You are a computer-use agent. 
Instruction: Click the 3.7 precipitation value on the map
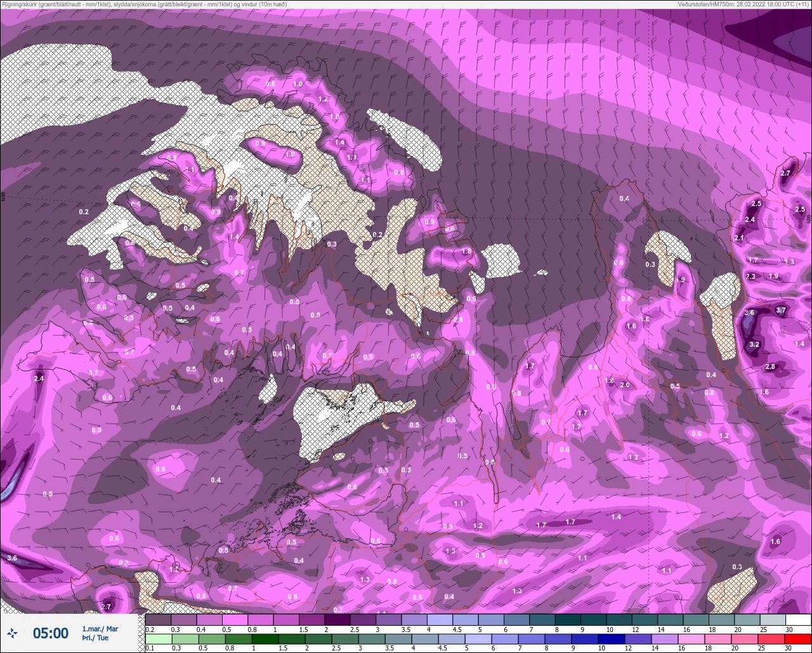tap(781, 310)
